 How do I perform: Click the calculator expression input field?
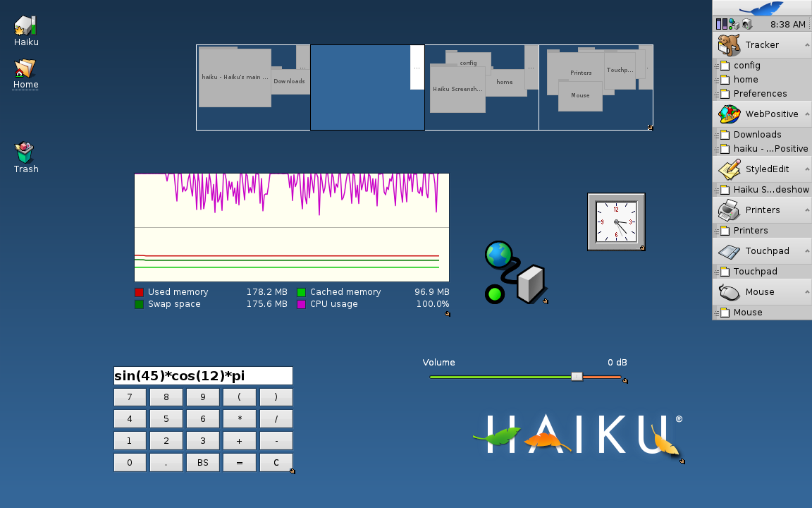(x=203, y=375)
